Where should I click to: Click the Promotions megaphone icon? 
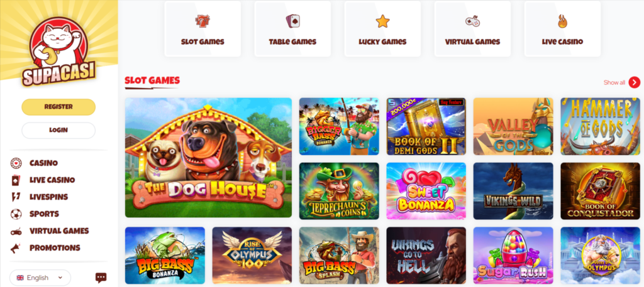[x=16, y=248]
